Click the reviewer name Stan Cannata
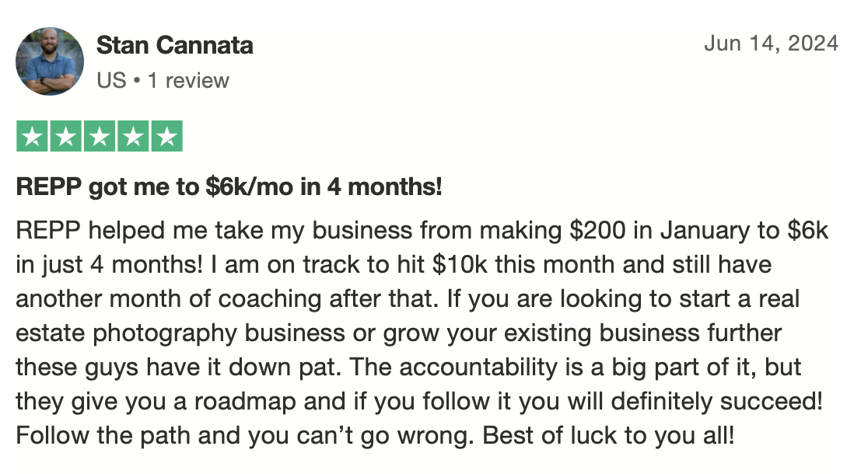 coord(174,45)
